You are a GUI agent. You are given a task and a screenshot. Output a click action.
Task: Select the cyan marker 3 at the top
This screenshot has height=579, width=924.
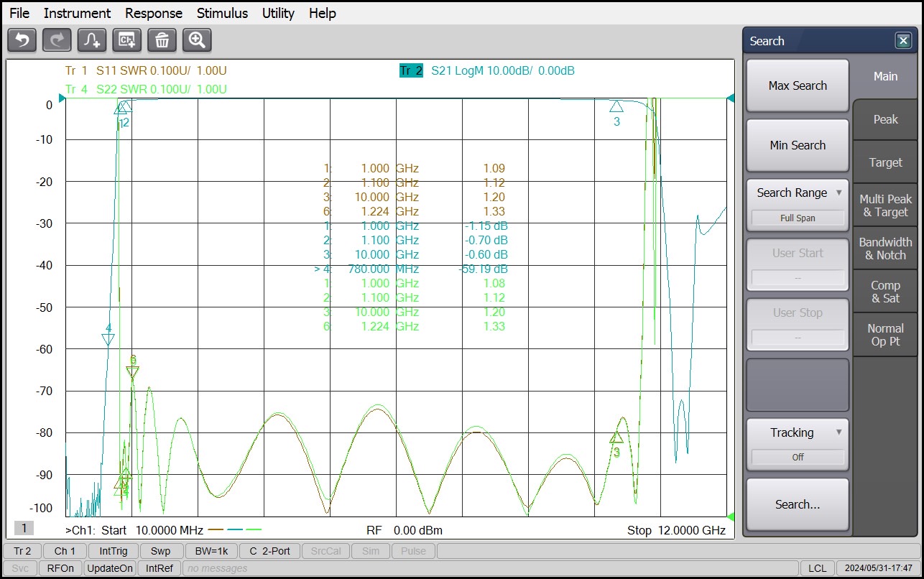(x=616, y=107)
